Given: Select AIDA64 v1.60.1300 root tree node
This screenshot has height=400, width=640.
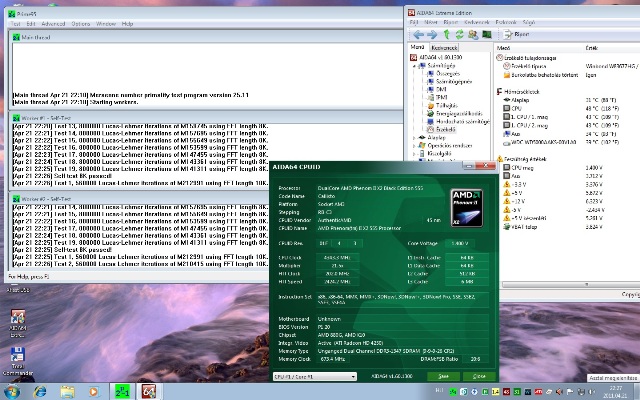Looking at the screenshot, I should [x=436, y=58].
